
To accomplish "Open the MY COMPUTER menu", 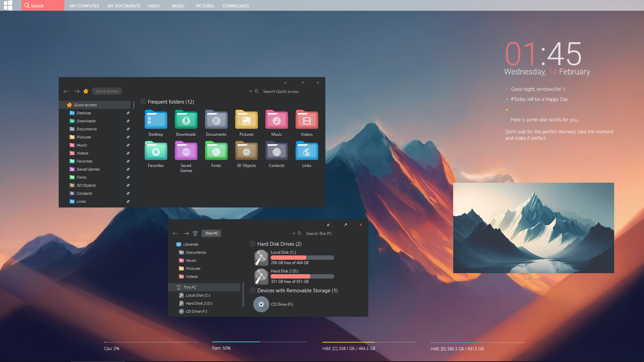I will (84, 6).
